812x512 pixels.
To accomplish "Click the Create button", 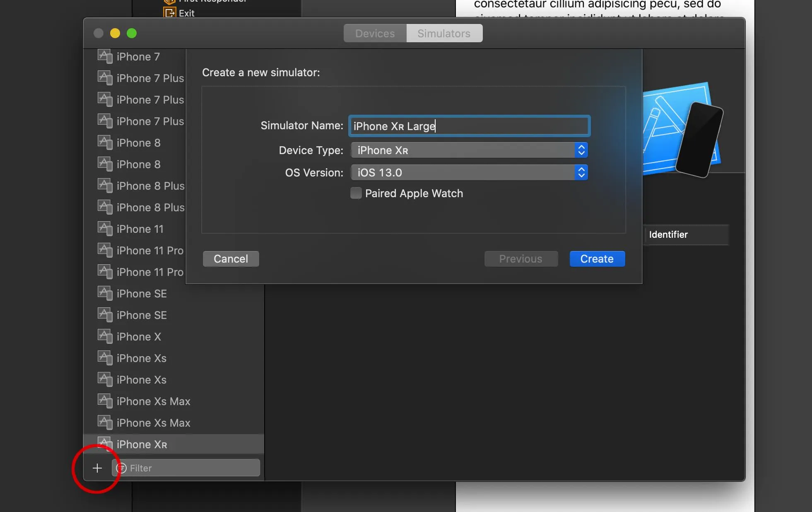I will click(x=597, y=258).
